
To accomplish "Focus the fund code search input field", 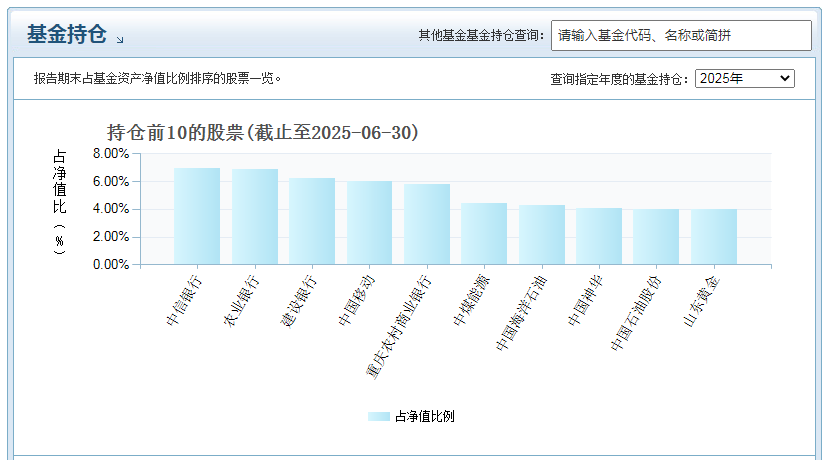I will (x=681, y=35).
